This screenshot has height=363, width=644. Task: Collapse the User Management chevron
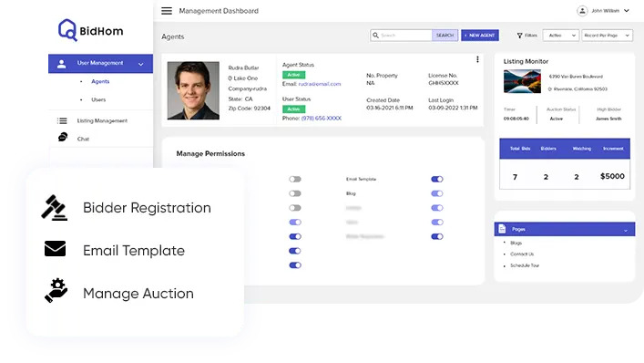[x=141, y=64]
